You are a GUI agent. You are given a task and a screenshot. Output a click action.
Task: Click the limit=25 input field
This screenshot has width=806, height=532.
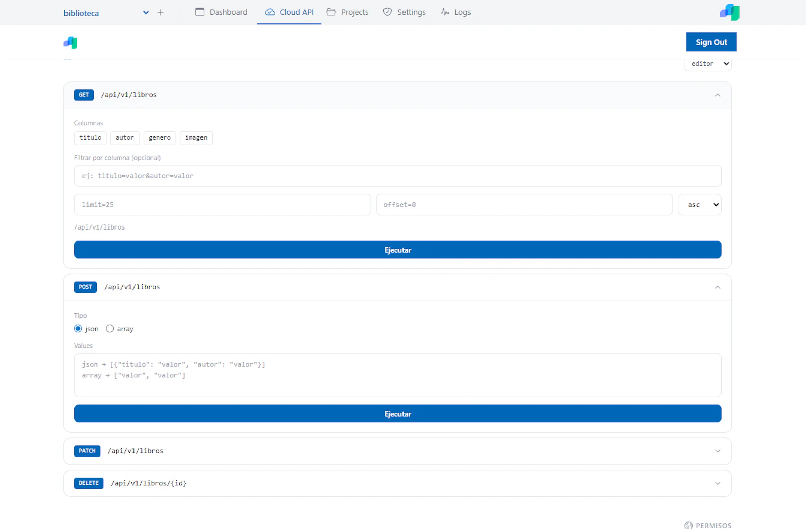(x=222, y=205)
